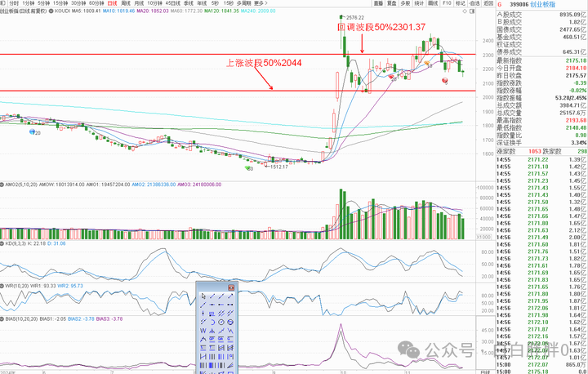Click the diamond icon at chart top right

(465, 11)
